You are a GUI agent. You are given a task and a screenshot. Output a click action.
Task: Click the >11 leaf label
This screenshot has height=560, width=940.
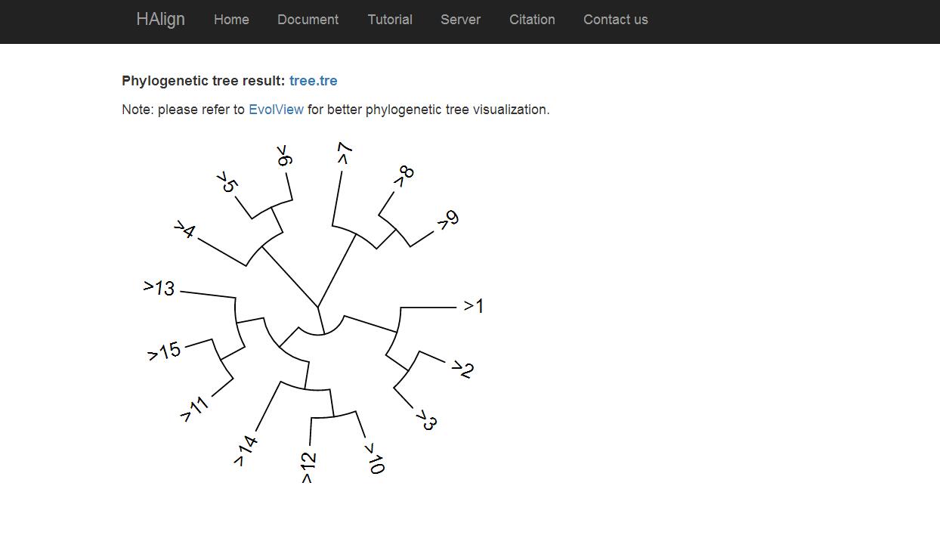pos(195,409)
